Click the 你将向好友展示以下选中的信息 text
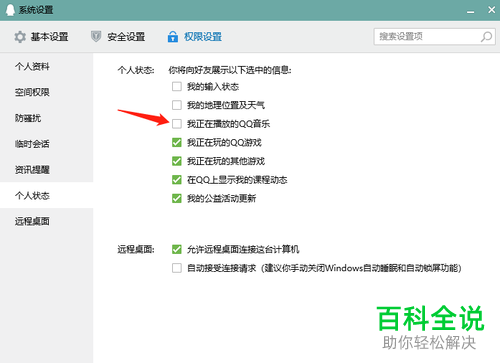Image resolution: width=500 pixels, height=363 pixels. (230, 70)
